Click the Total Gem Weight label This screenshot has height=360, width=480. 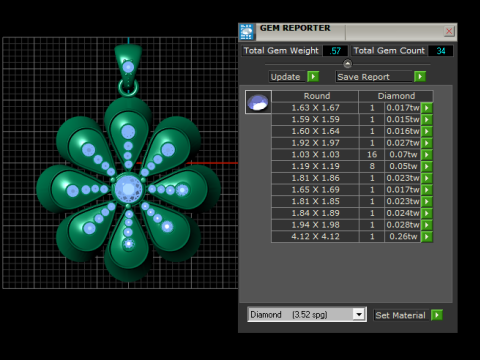coord(281,51)
